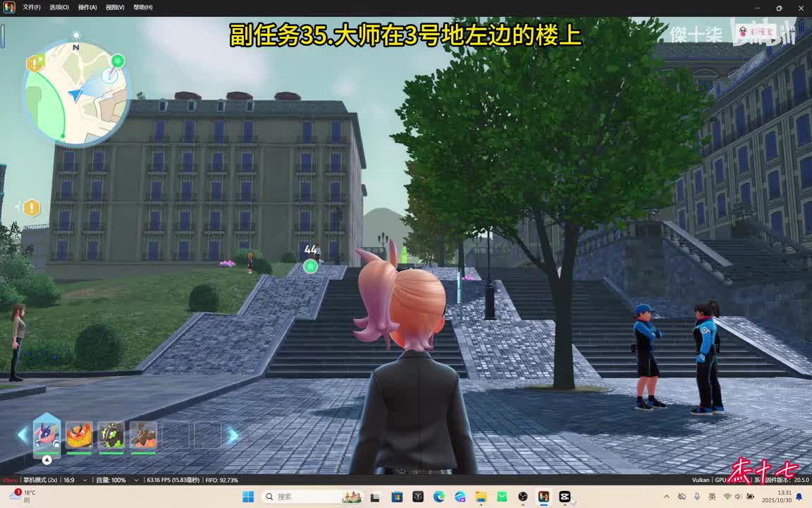Open the notification bell
Image resolution: width=812 pixels, height=508 pixels.
click(799, 497)
